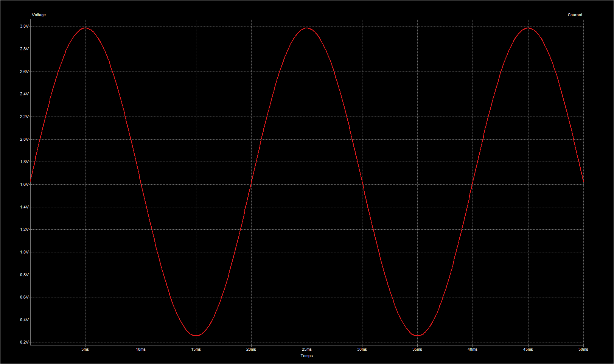Select the 1,6V axis label

point(24,184)
